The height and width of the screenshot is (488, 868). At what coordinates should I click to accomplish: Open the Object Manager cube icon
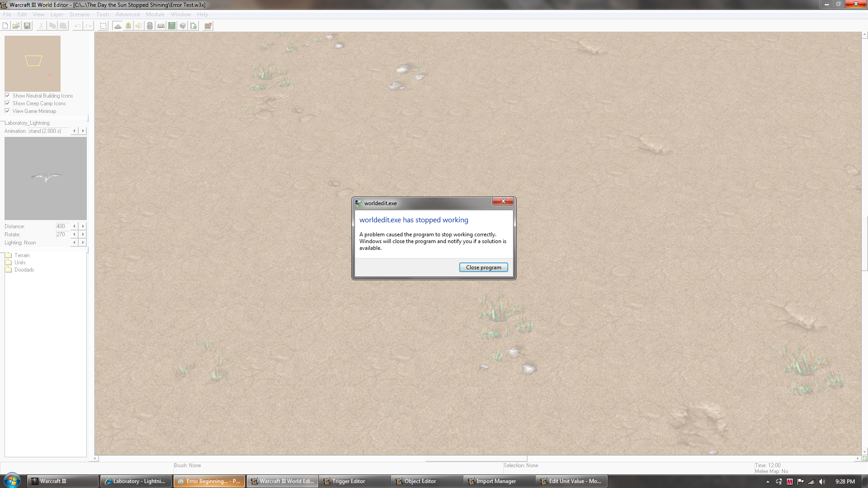(x=183, y=26)
